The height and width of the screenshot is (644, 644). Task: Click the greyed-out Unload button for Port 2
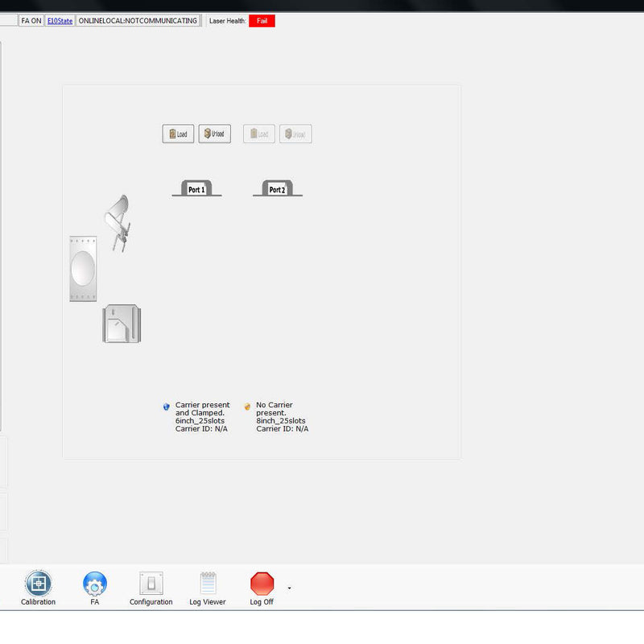[x=295, y=134]
